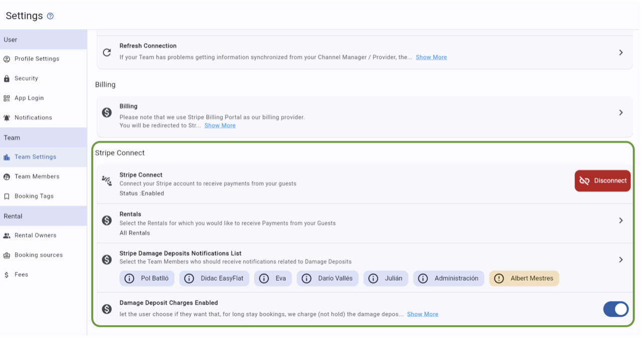Click the info icon on Didac EasyFlat chip
This screenshot has width=644, height=352.
[189, 278]
